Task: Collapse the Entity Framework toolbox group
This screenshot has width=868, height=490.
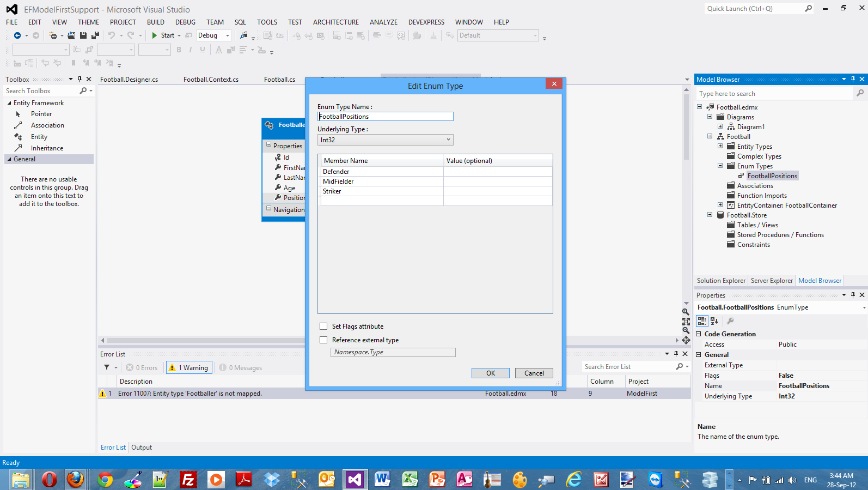Action: click(x=9, y=103)
